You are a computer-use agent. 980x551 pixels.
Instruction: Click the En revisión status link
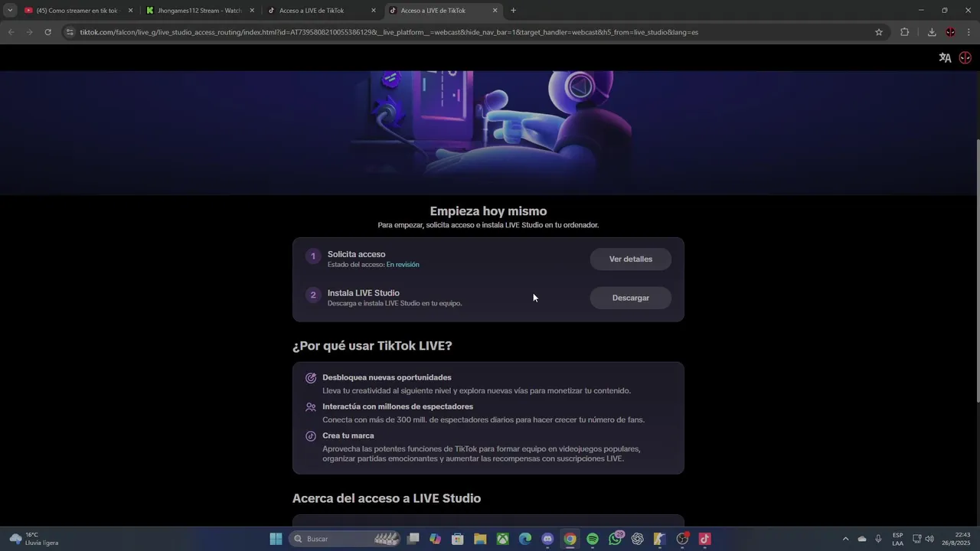coord(403,265)
